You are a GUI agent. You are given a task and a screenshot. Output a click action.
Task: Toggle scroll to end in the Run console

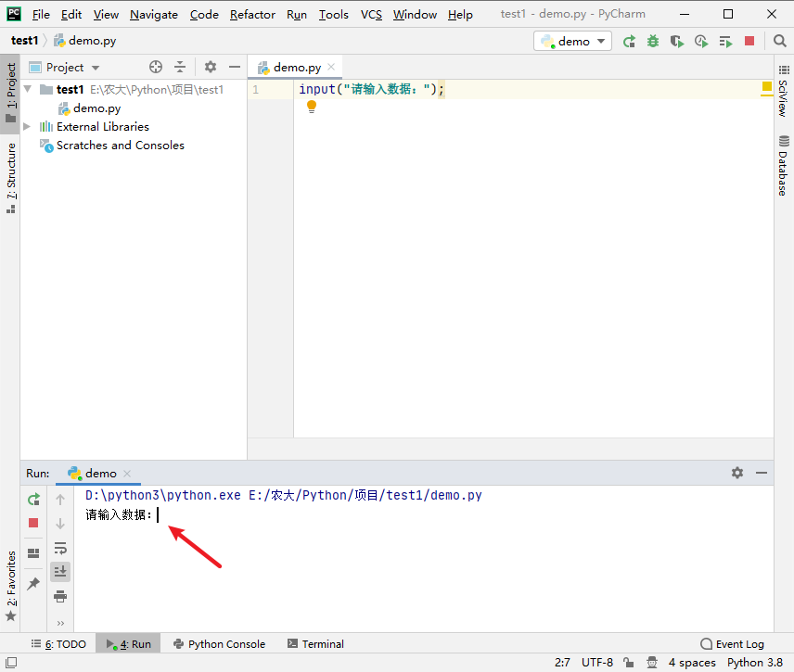[x=60, y=572]
